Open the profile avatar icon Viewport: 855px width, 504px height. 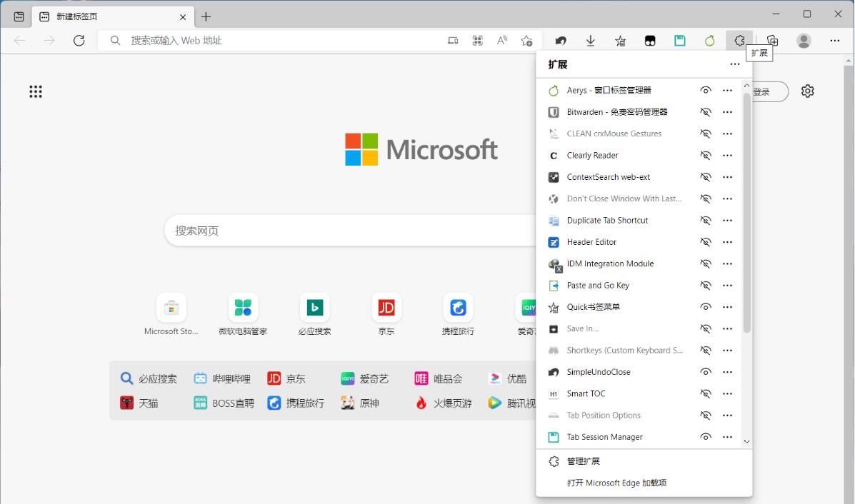coord(804,40)
